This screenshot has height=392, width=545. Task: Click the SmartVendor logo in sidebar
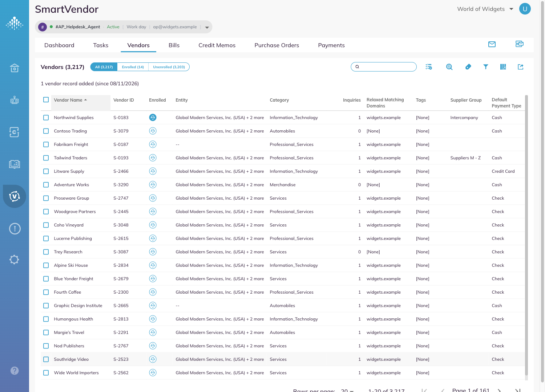tap(15, 23)
